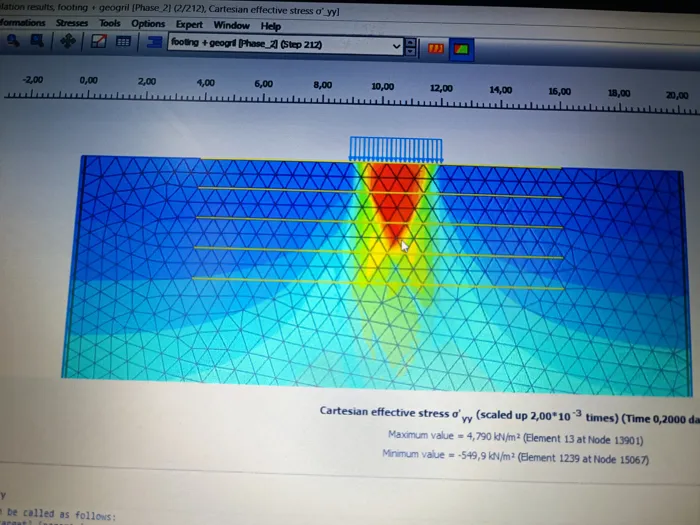This screenshot has height=525, width=700.
Task: Open the Window menu
Action: point(232,25)
